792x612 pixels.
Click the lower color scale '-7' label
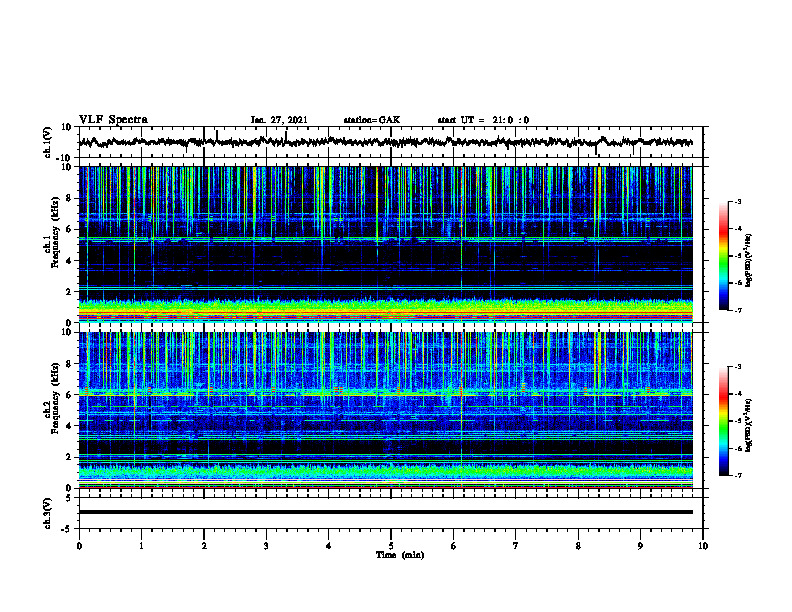pos(737,475)
